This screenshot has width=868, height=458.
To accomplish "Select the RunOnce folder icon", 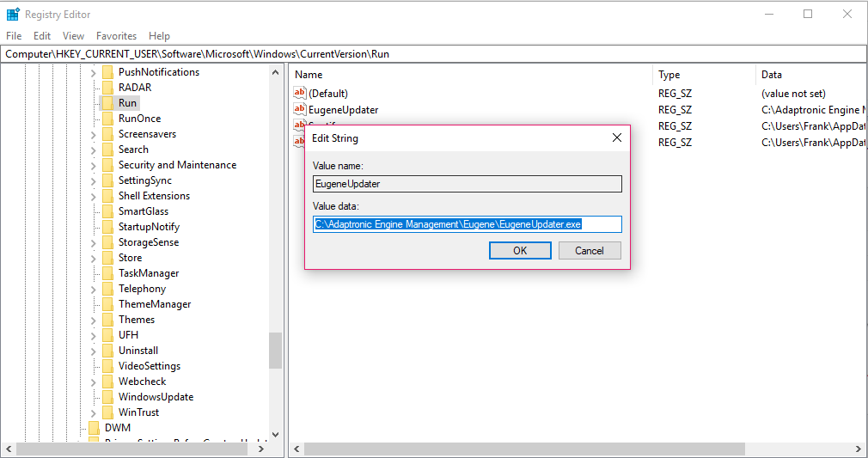I will point(108,119).
